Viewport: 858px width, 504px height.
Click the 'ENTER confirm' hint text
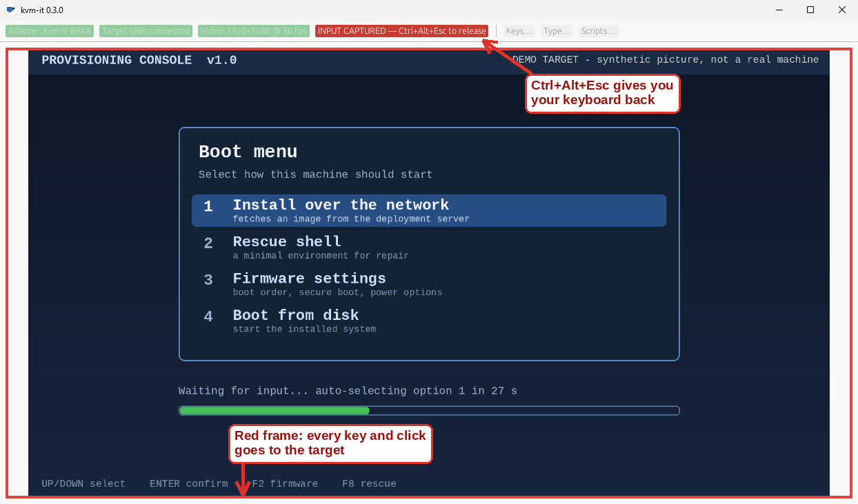click(189, 484)
